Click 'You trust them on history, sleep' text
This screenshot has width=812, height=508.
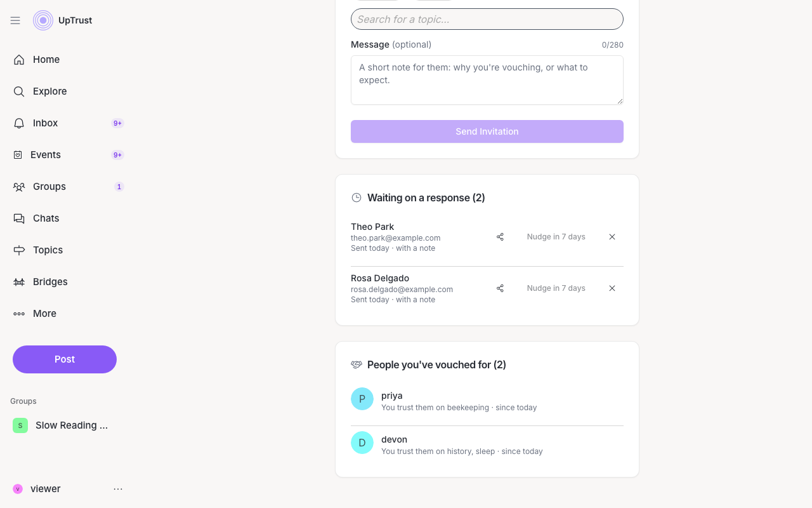pos(438,451)
